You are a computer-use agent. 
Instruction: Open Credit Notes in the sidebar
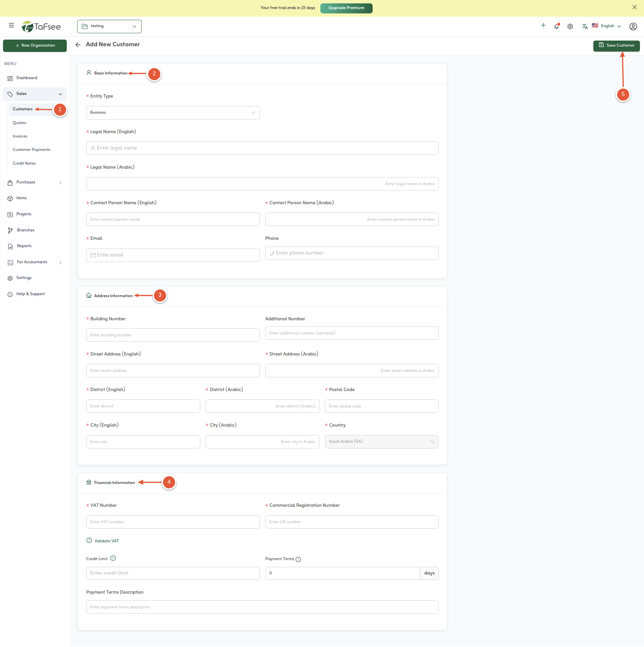tap(24, 163)
